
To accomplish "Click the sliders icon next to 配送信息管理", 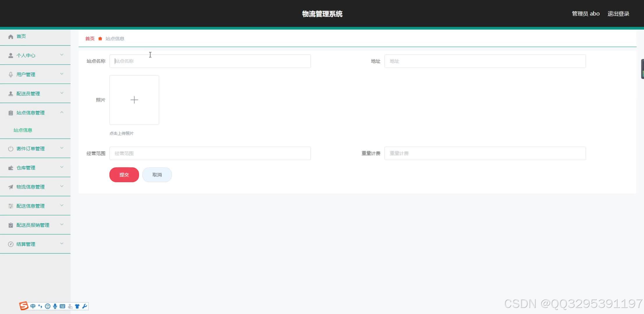I will pyautogui.click(x=11, y=206).
